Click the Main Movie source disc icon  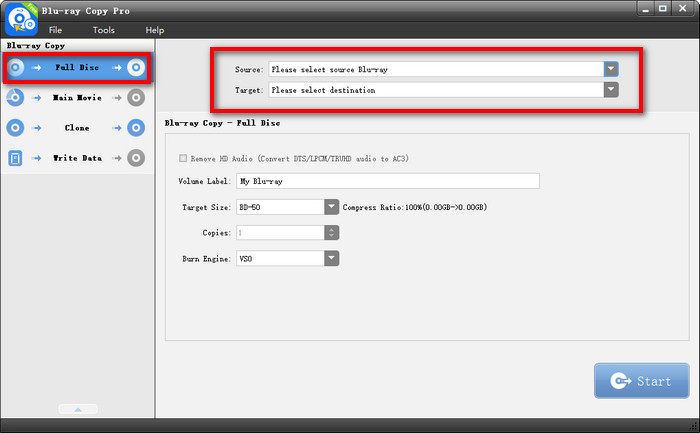pyautogui.click(x=15, y=98)
